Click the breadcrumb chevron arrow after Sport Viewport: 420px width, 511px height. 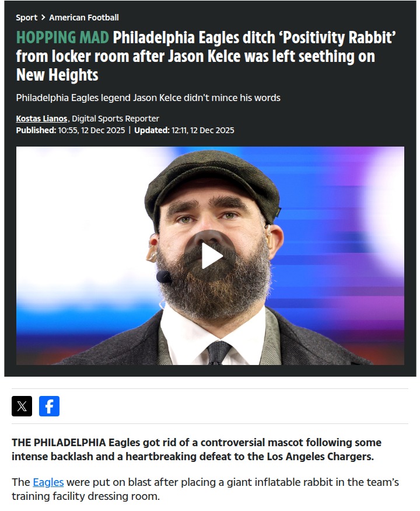tap(43, 18)
